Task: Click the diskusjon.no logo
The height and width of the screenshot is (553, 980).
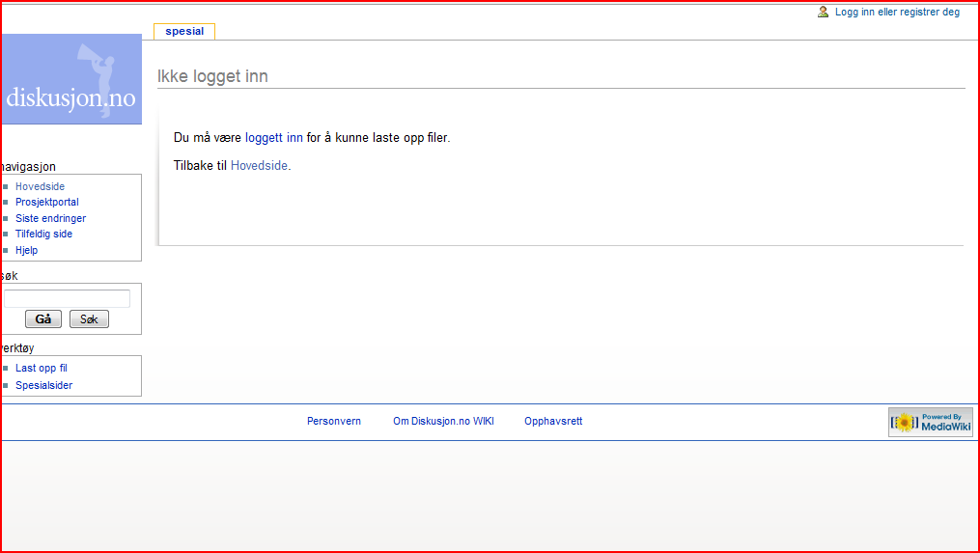Action: click(71, 79)
